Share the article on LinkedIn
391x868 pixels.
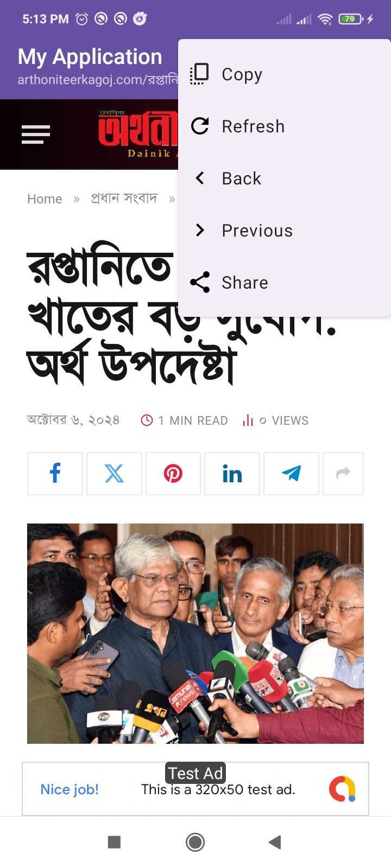click(232, 474)
